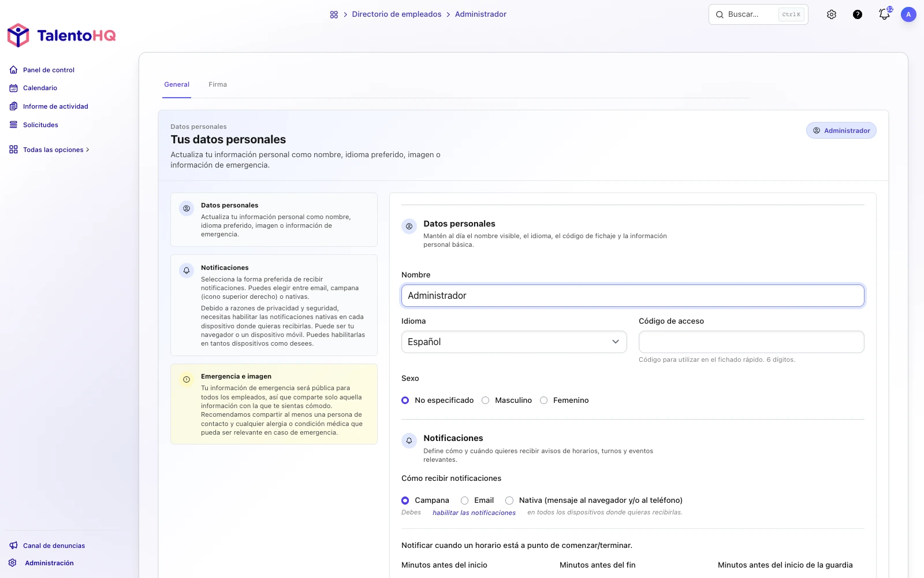Click the Administrador role badge button
Viewport: 924px width, 578px height.
pos(841,131)
